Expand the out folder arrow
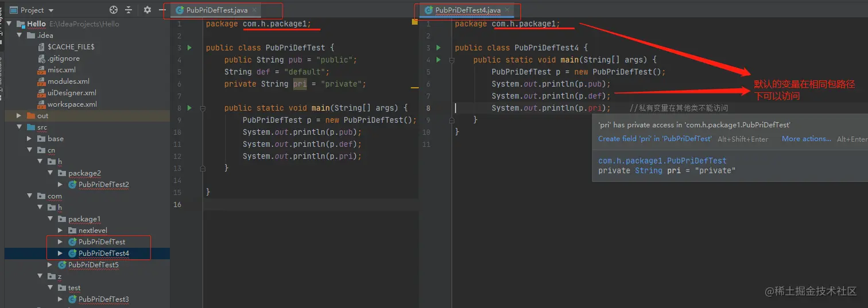This screenshot has width=868, height=308. coord(20,116)
